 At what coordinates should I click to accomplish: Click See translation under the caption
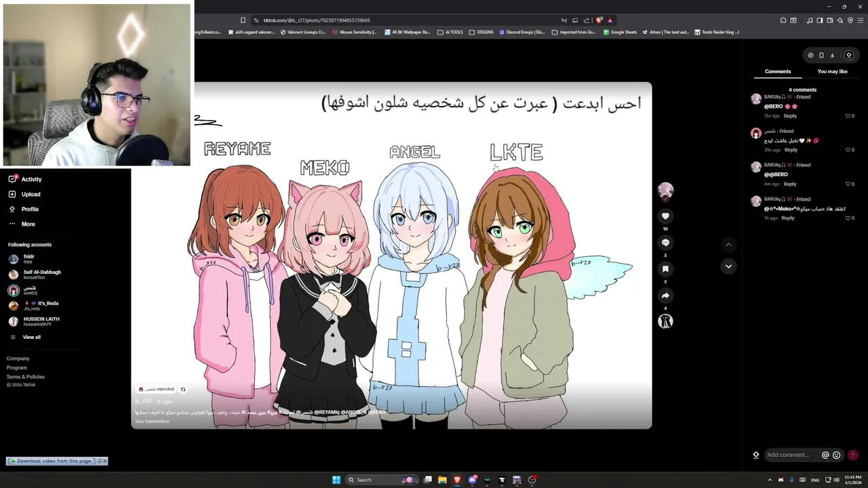[x=152, y=422]
